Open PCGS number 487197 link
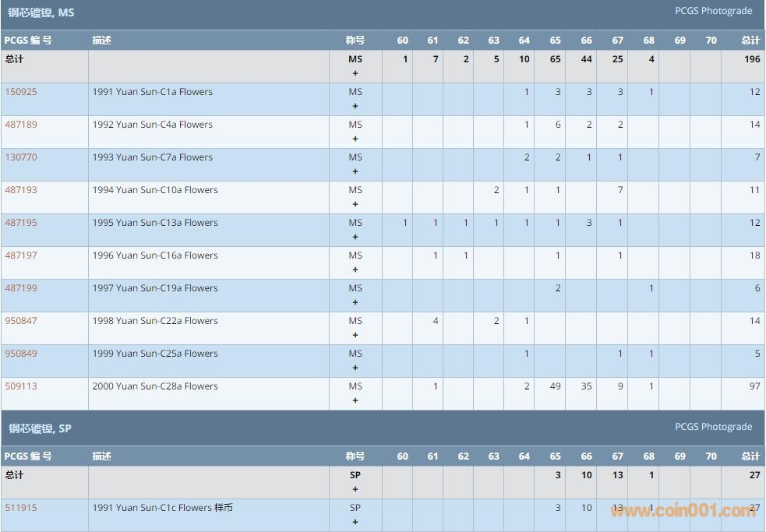Image resolution: width=766 pixels, height=532 pixels. coord(21,255)
